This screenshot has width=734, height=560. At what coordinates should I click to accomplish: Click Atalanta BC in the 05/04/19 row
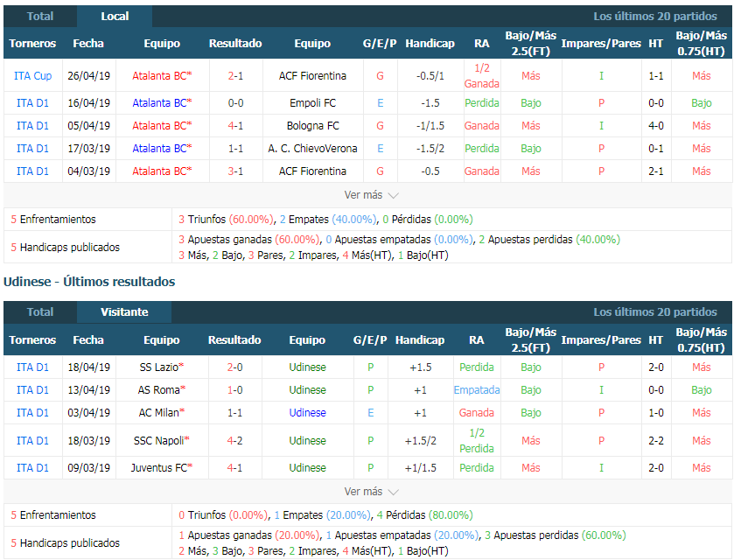click(162, 126)
